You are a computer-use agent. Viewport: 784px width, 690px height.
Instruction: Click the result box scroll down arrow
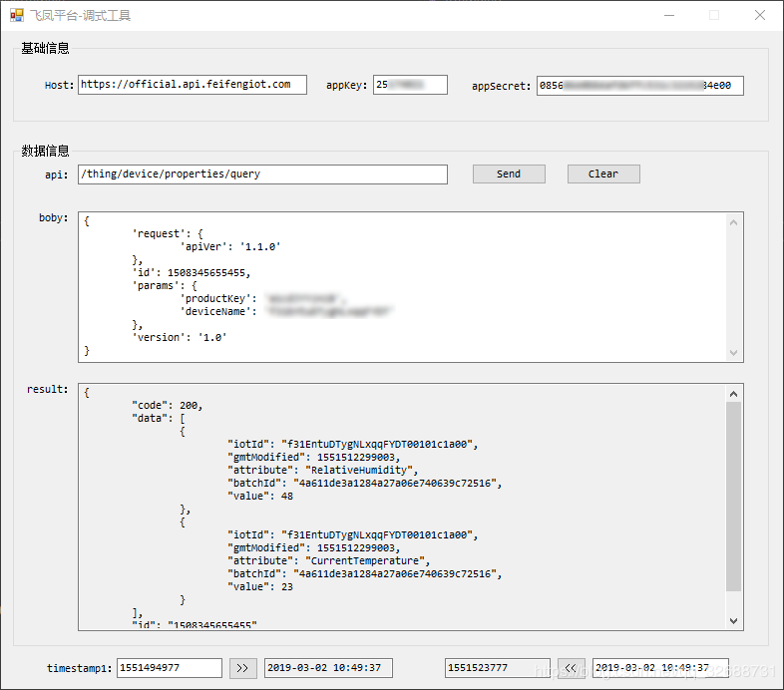pyautogui.click(x=733, y=621)
